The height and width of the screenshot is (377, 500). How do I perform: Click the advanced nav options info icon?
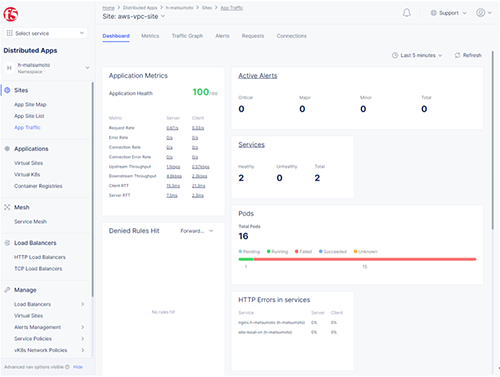coord(67,367)
